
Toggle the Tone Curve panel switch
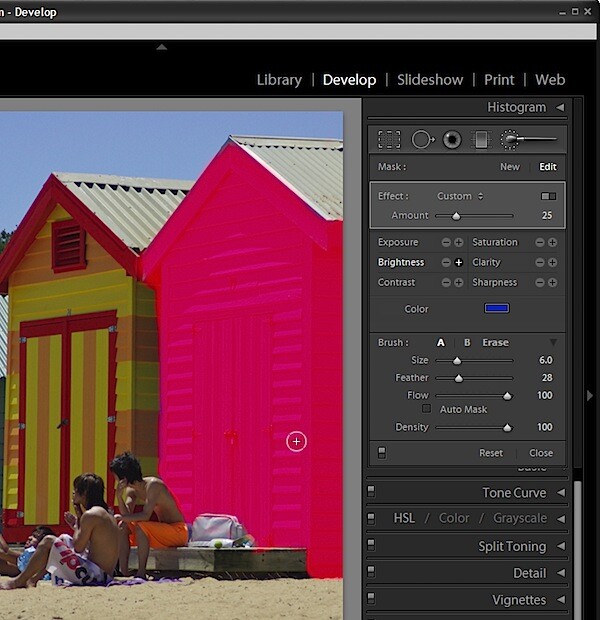371,491
